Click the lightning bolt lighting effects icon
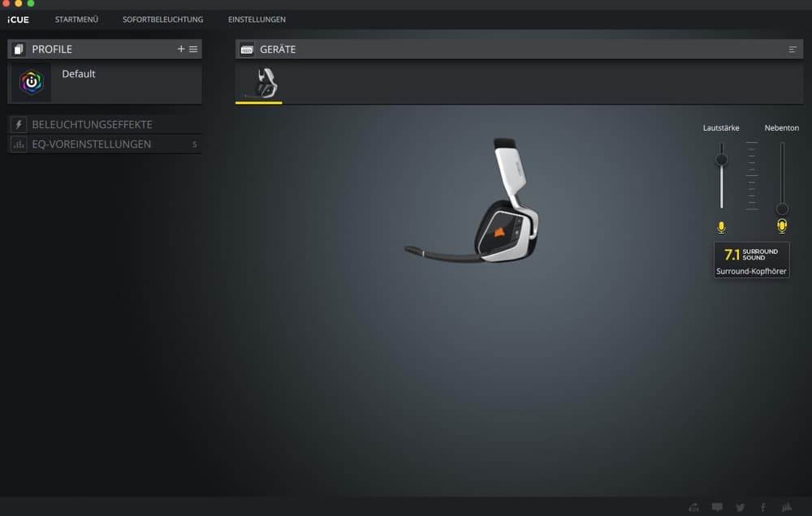The image size is (812, 516). (x=19, y=124)
